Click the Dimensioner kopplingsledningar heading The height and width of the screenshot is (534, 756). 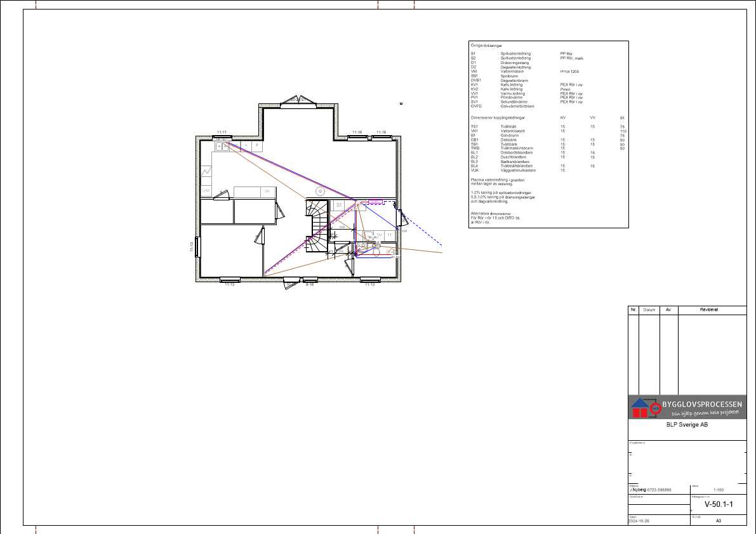coord(498,117)
